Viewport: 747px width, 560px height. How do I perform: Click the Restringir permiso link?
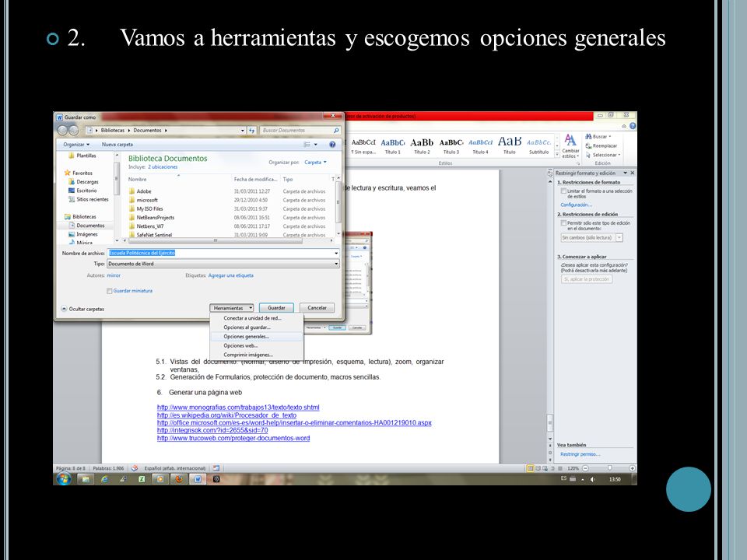(580, 454)
